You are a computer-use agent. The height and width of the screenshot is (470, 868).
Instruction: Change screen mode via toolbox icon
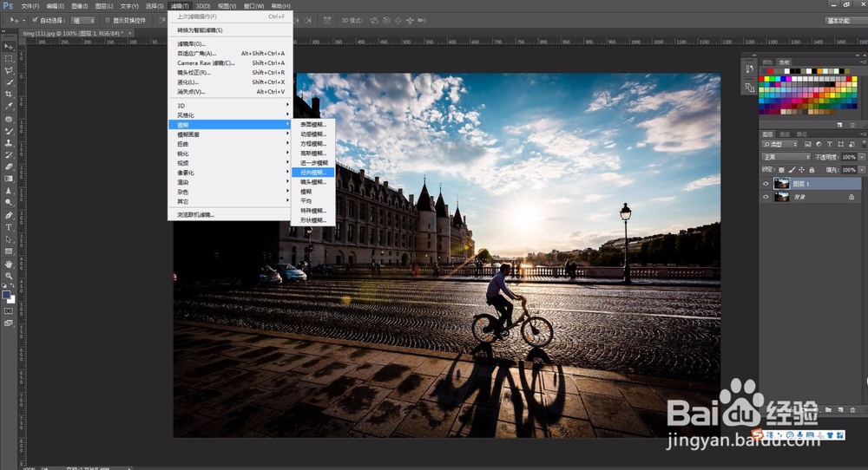tap(9, 323)
